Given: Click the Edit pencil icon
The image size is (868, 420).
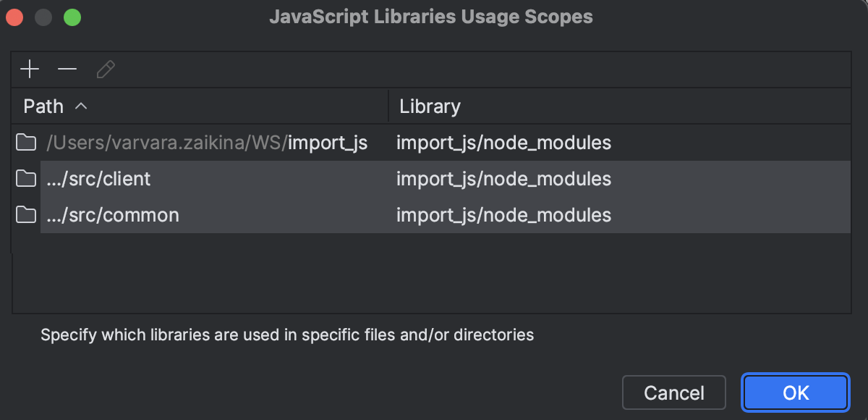Looking at the screenshot, I should 106,70.
